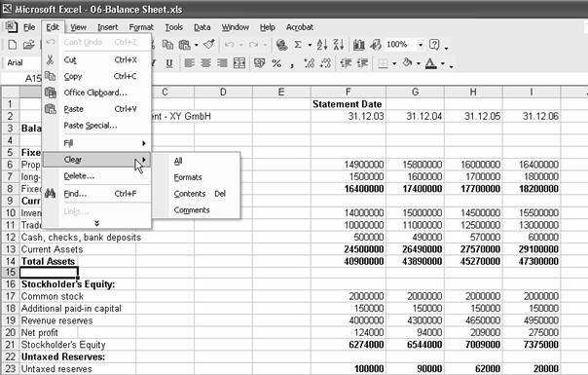
Task: Apply Percent Style formatting
Action: click(276, 63)
